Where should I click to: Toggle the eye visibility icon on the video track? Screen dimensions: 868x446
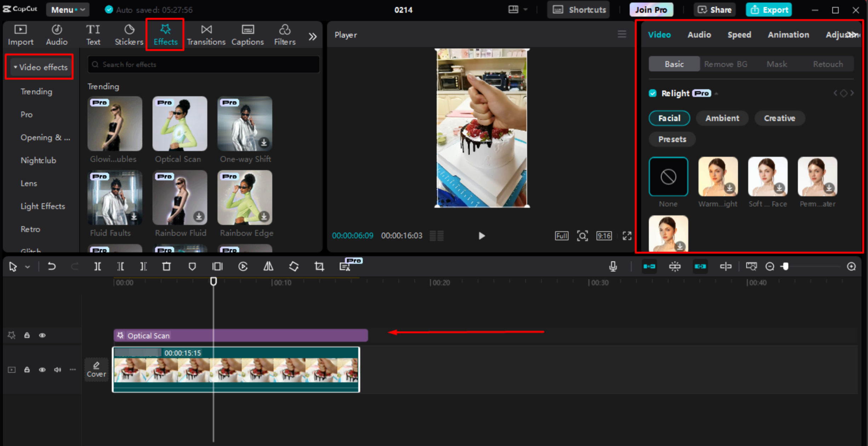42,370
